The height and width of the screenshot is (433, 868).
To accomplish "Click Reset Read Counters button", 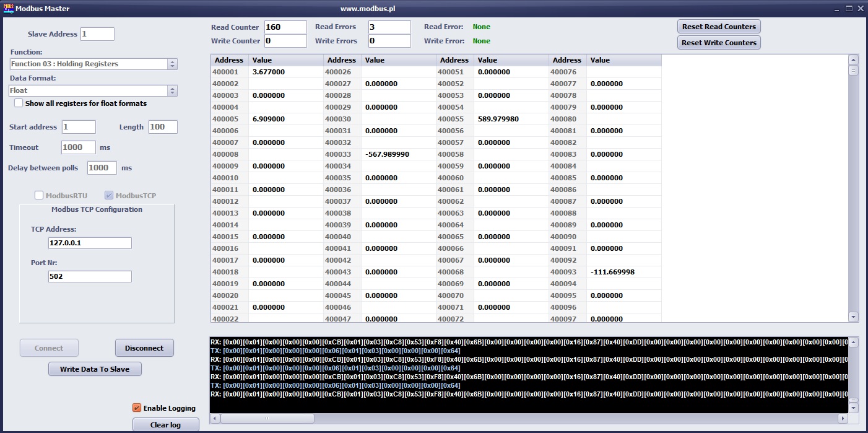I will [x=719, y=27].
